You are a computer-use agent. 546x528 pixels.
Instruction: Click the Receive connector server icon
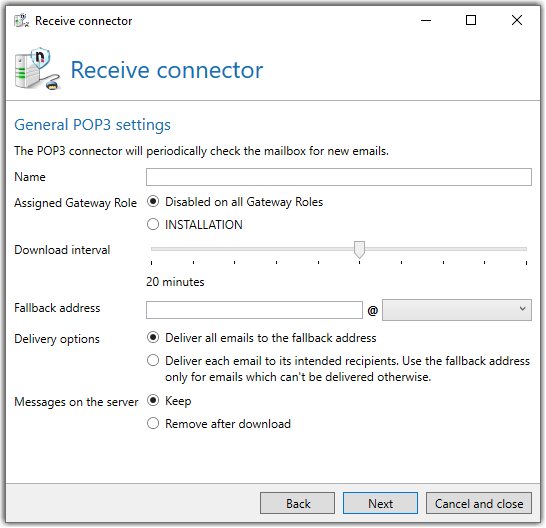[x=38, y=69]
